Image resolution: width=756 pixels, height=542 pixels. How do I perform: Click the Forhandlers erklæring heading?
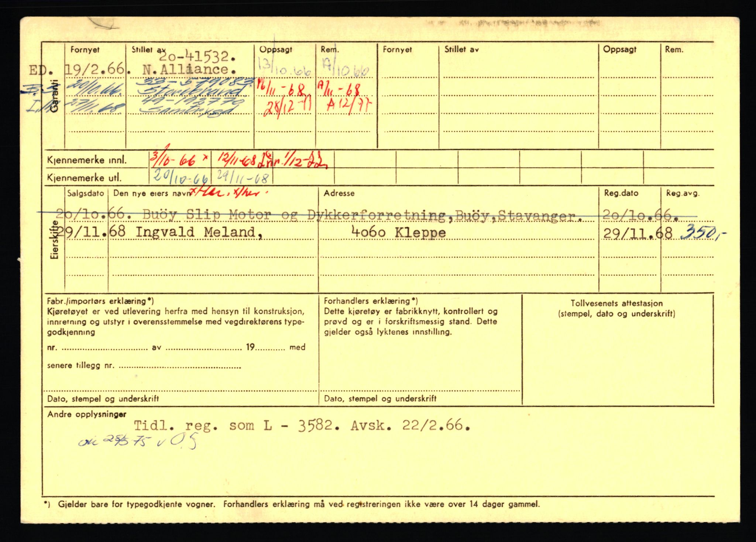coord(371,301)
